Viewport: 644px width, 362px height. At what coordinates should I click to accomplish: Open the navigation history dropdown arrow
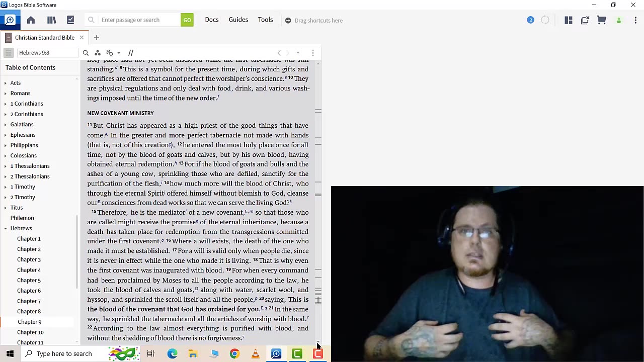[x=298, y=53]
